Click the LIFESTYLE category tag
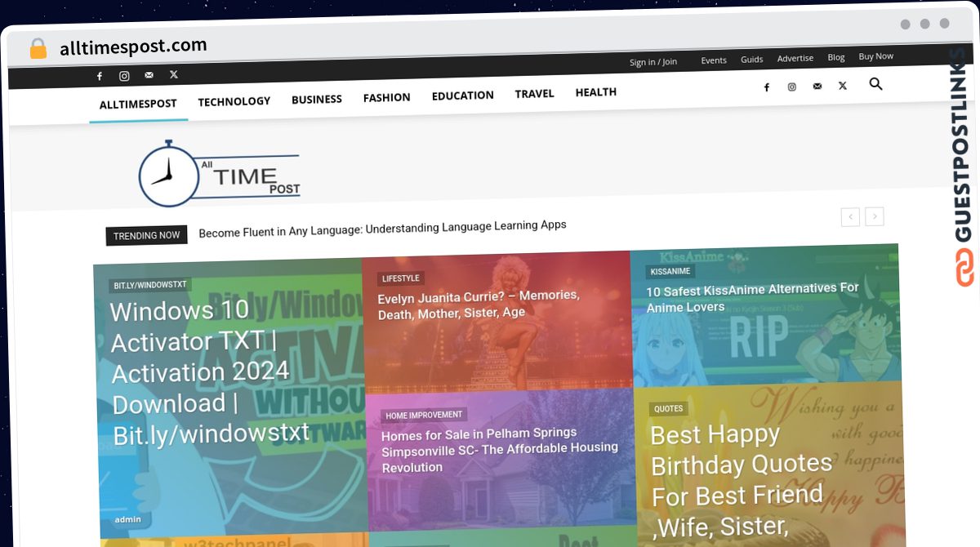This screenshot has height=547, width=980. pyautogui.click(x=401, y=278)
